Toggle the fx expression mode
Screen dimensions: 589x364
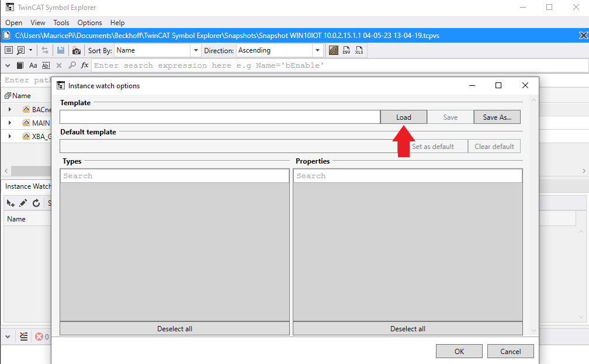(85, 65)
